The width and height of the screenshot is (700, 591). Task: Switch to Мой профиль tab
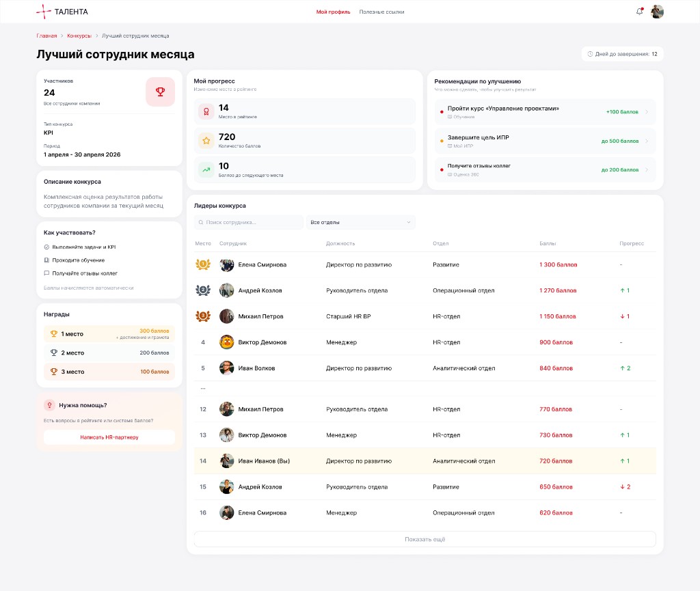tap(333, 12)
